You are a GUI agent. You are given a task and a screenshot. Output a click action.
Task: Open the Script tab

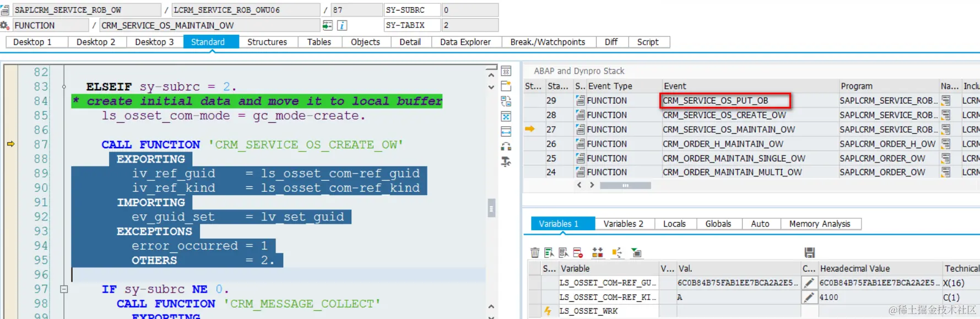pyautogui.click(x=648, y=42)
